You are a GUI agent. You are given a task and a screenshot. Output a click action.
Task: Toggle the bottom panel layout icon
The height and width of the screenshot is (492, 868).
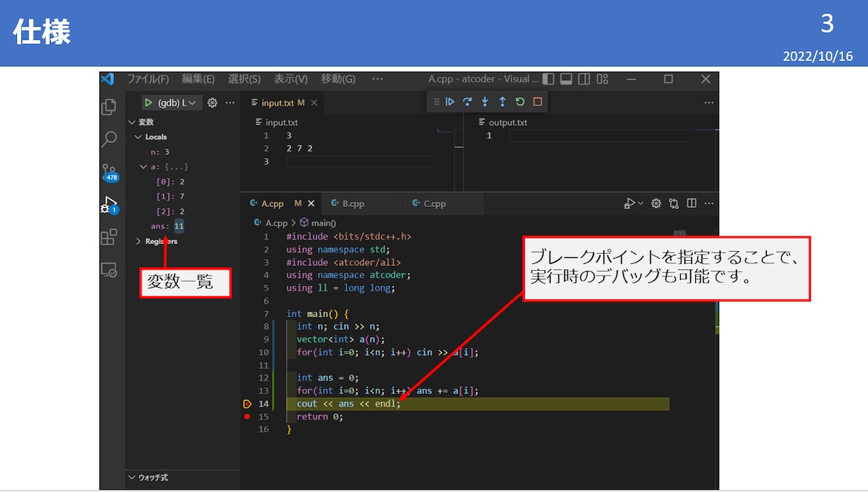(x=566, y=79)
